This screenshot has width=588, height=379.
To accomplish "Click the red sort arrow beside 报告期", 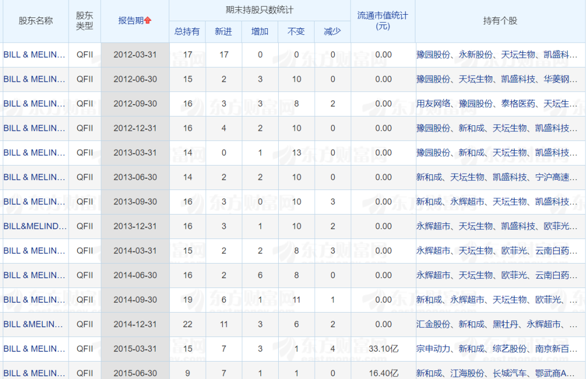I will [x=148, y=20].
